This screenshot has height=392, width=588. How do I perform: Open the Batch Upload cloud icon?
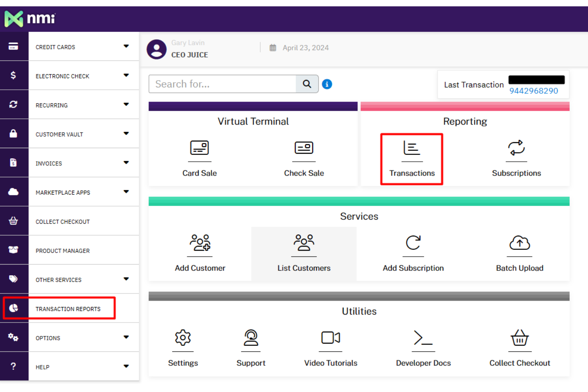[x=519, y=243]
